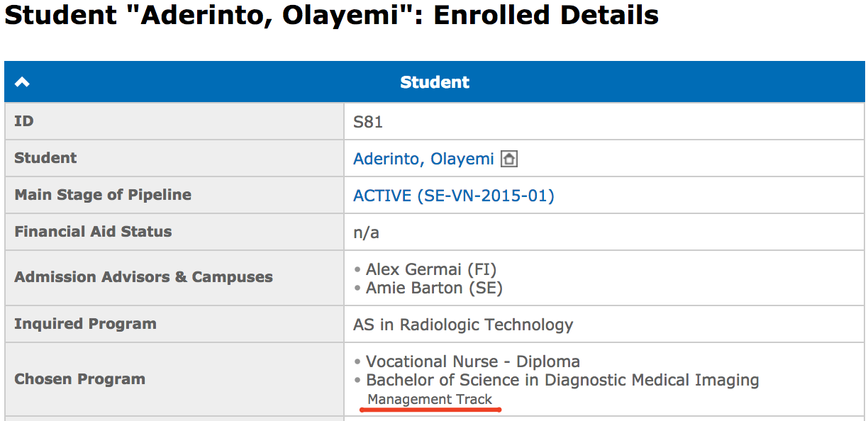Click the Admission Advisors & Campuses label

143,277
